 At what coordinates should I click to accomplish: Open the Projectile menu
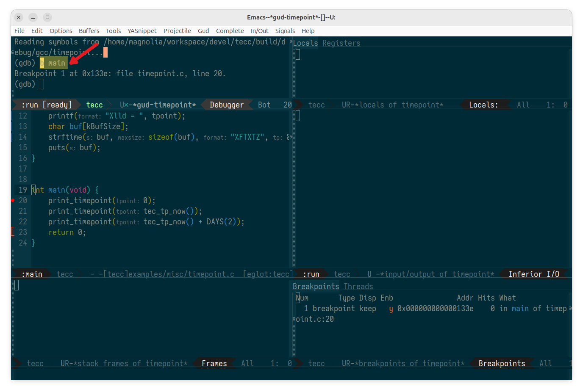[x=177, y=31]
